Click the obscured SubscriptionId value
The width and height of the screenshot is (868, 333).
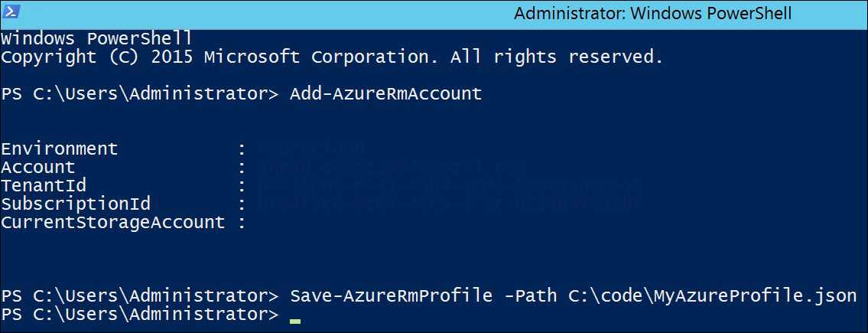[450, 204]
